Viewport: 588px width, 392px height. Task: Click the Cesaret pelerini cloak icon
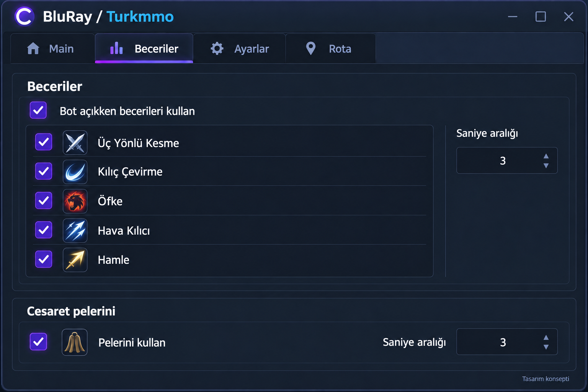[75, 342]
